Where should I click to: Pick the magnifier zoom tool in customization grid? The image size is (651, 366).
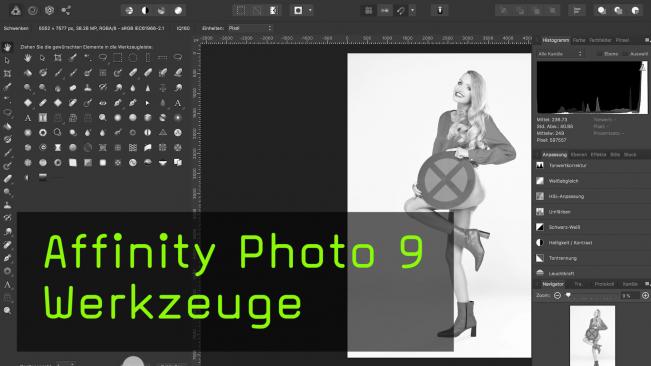(103, 118)
